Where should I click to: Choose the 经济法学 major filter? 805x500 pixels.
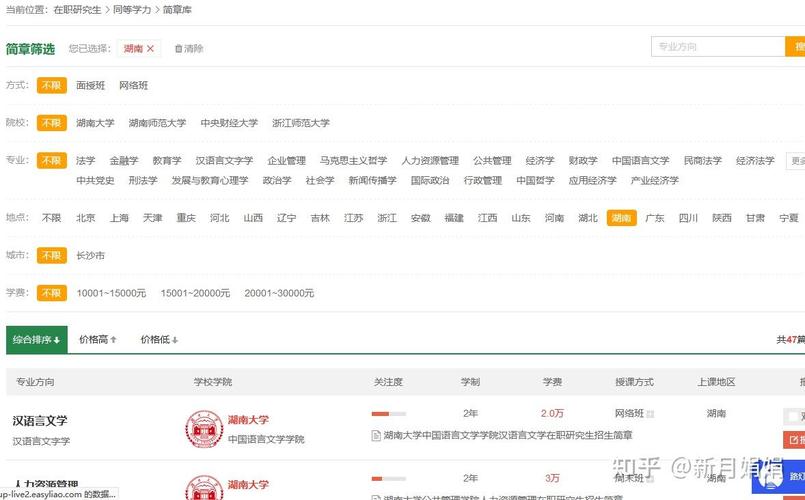click(x=755, y=161)
